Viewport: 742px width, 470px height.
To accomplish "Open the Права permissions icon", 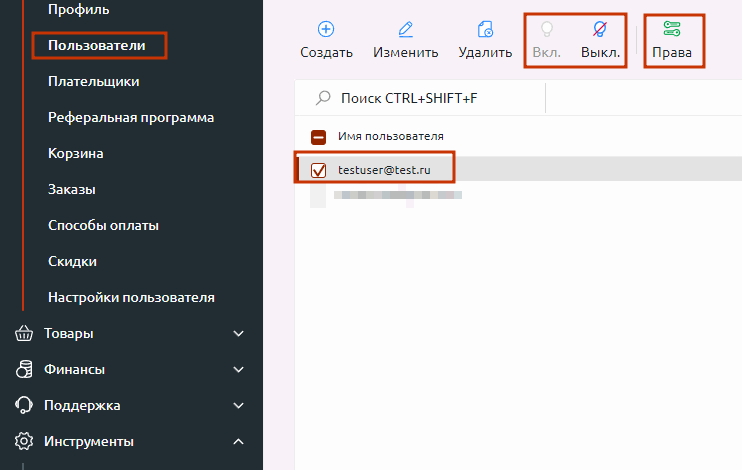I will coord(671,29).
